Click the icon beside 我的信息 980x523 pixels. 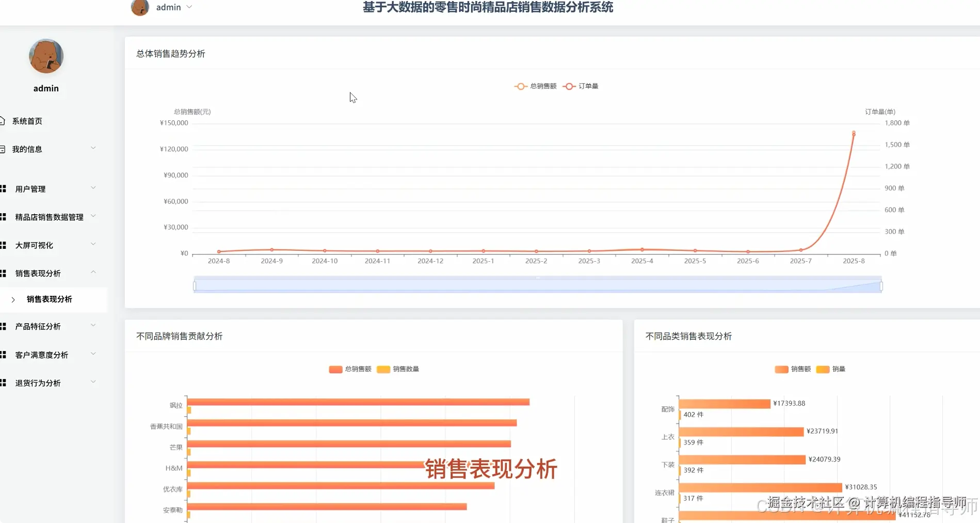point(2,149)
